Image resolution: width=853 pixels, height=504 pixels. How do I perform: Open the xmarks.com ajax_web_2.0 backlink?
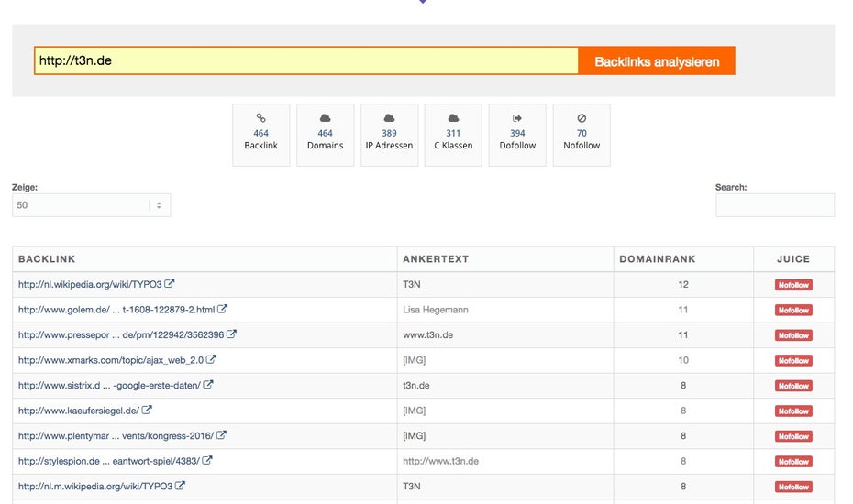(110, 360)
